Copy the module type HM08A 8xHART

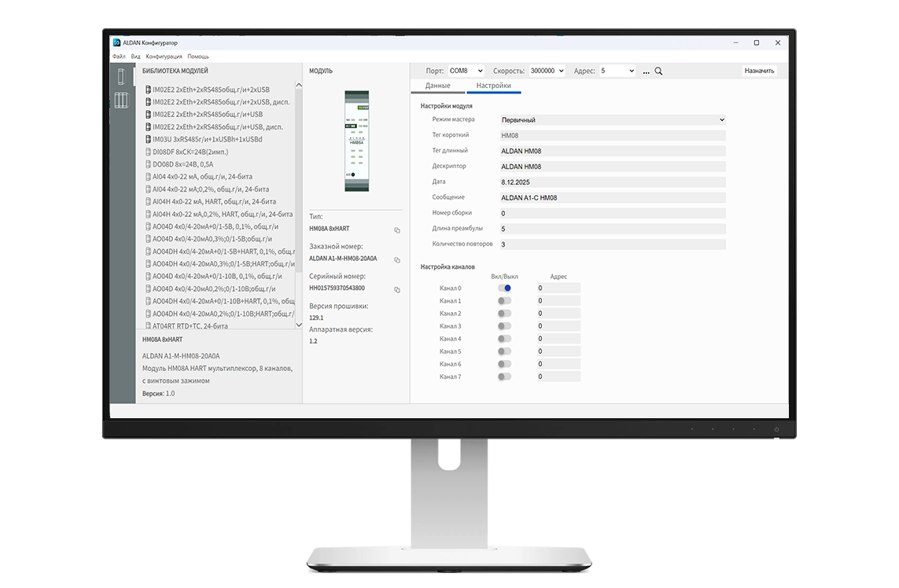coord(397,230)
